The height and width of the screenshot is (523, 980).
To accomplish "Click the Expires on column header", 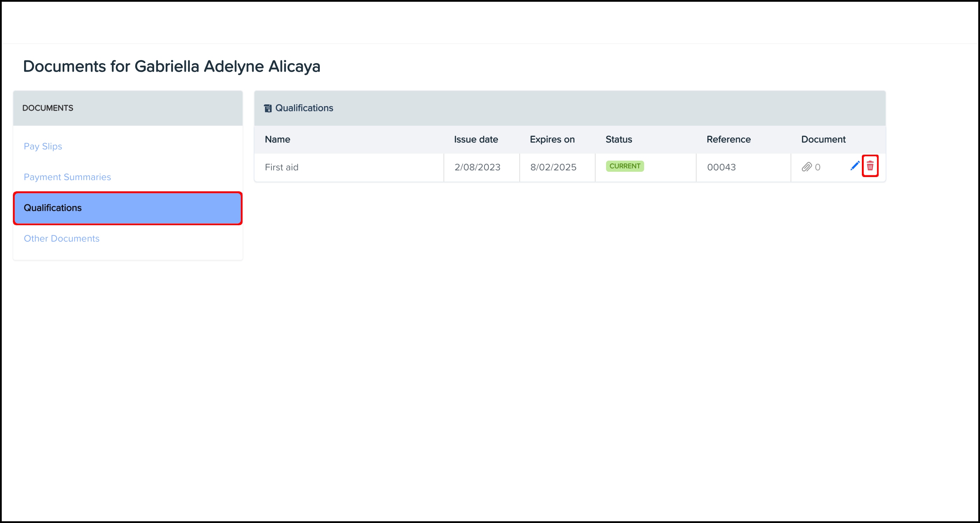I will coord(552,140).
